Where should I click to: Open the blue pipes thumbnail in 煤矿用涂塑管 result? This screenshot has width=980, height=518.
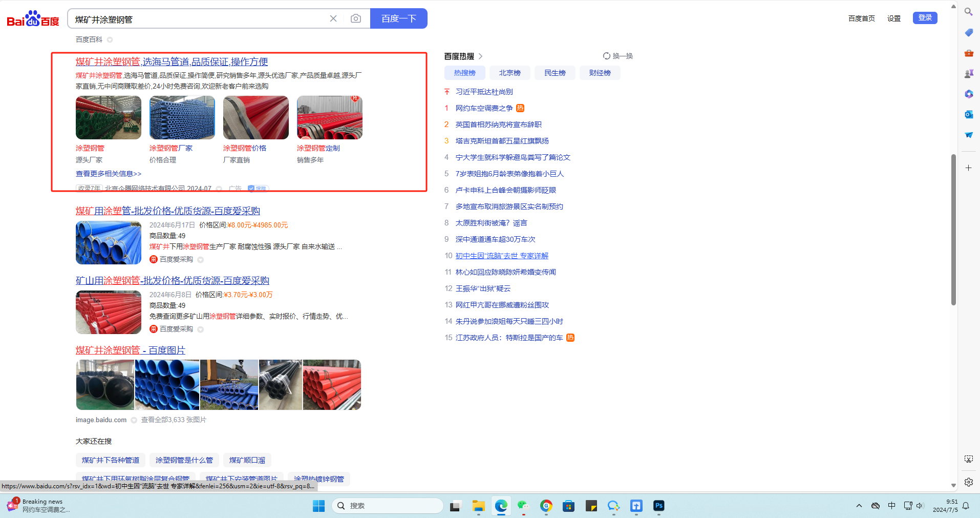pyautogui.click(x=109, y=243)
